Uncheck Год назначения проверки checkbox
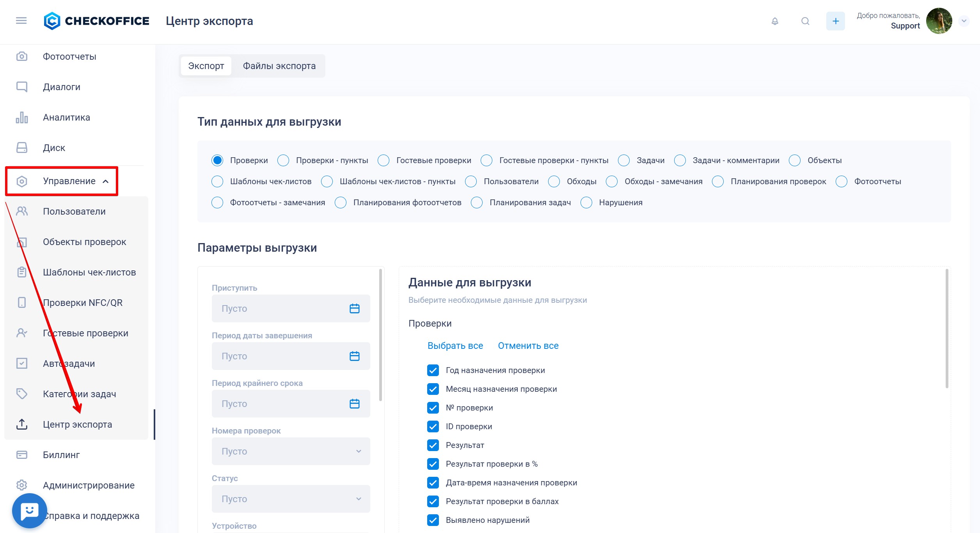 [433, 370]
